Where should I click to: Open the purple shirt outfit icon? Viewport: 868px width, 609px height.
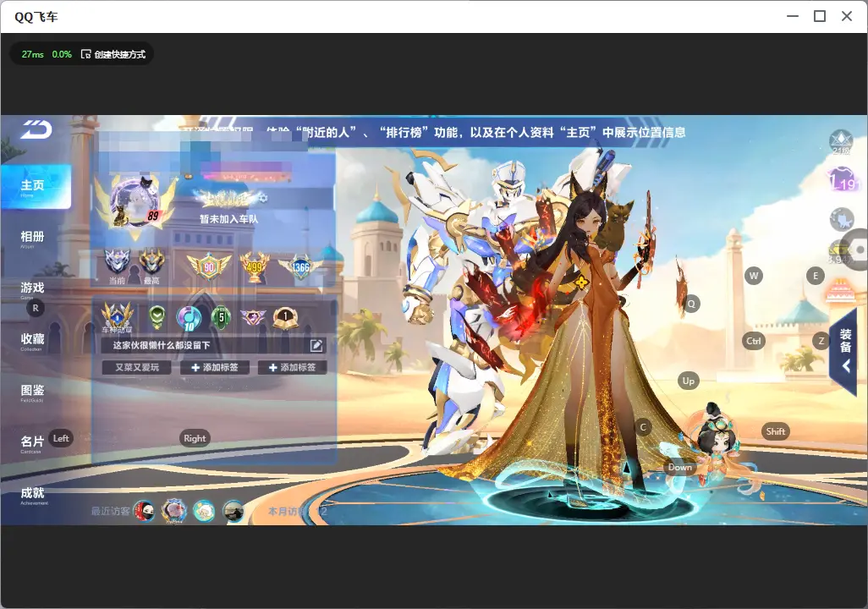tap(842, 179)
